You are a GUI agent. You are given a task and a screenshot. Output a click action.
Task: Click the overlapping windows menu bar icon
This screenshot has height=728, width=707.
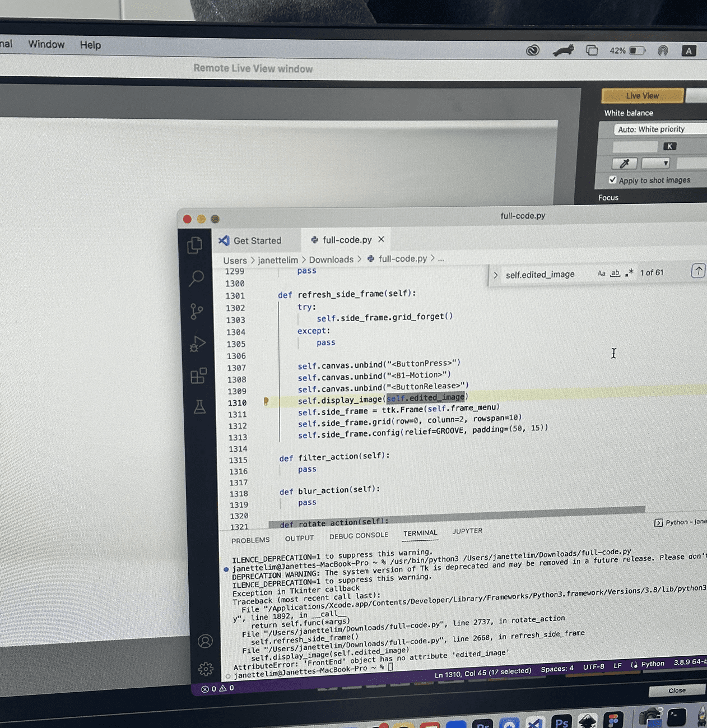pos(592,50)
